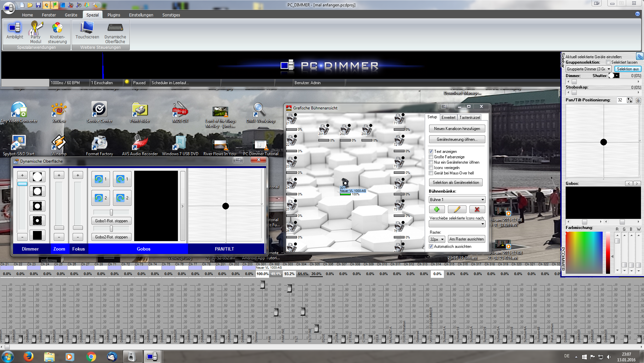Click the pencil edit stage bank icon
This screenshot has height=363, width=644.
[457, 209]
